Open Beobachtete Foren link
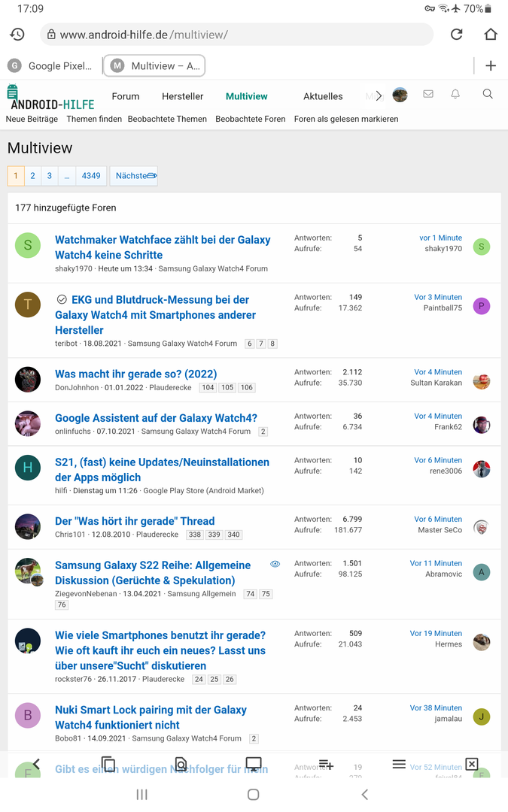 click(x=251, y=119)
